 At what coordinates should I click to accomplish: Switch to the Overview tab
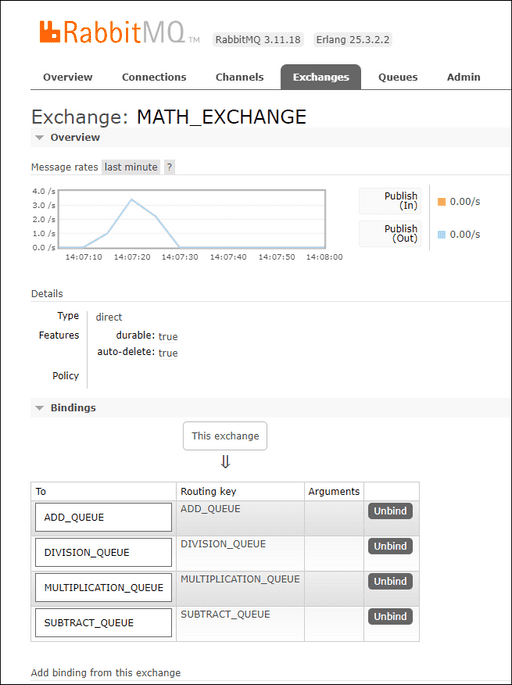(68, 77)
